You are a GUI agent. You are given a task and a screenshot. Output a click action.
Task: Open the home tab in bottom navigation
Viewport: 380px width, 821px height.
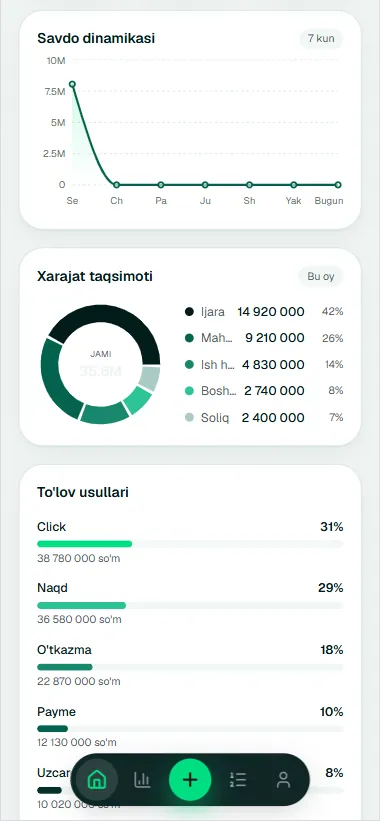pyautogui.click(x=96, y=780)
